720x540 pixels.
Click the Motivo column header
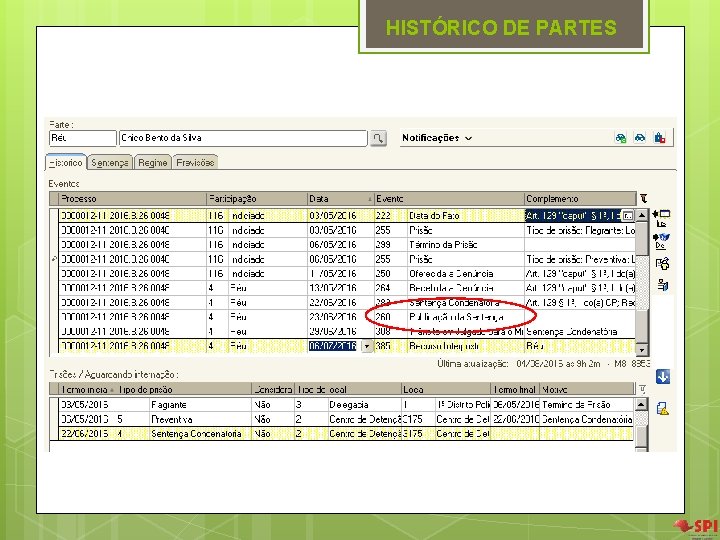[x=587, y=389]
